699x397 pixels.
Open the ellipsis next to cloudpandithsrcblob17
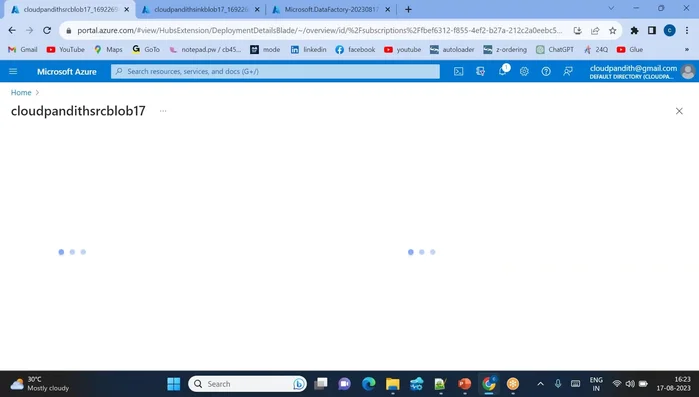click(163, 111)
